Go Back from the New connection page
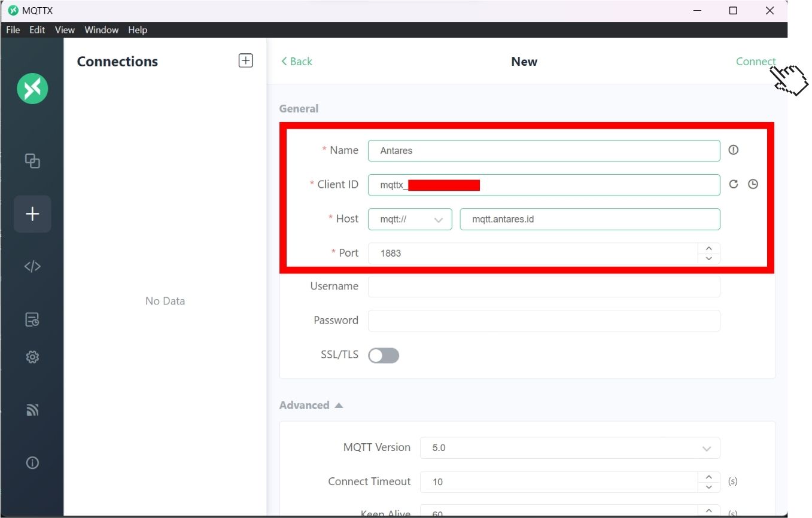 297,61
